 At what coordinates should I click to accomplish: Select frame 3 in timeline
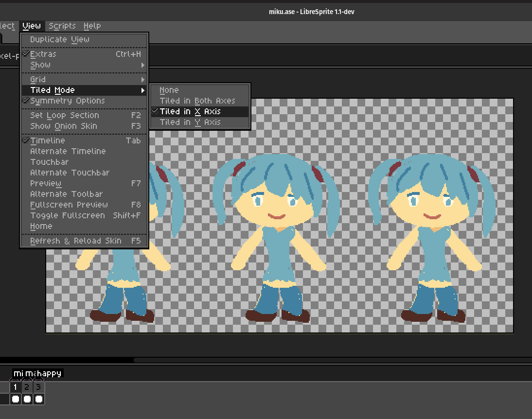(x=38, y=387)
